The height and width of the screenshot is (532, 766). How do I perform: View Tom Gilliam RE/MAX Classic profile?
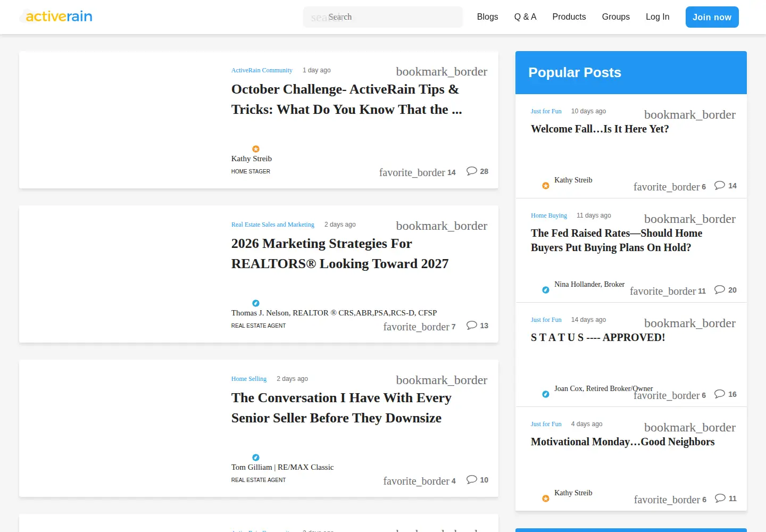coord(282,467)
